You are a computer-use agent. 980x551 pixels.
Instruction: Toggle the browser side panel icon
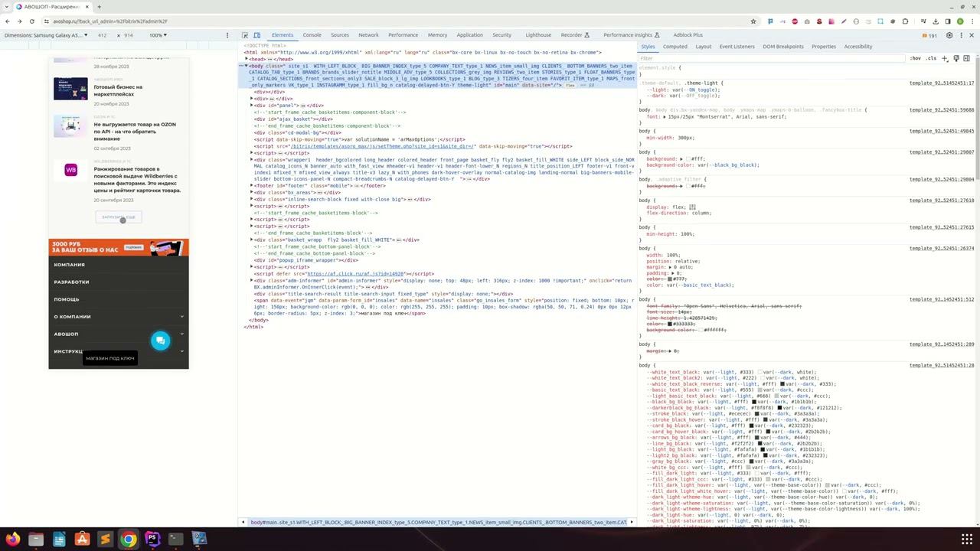coord(947,21)
